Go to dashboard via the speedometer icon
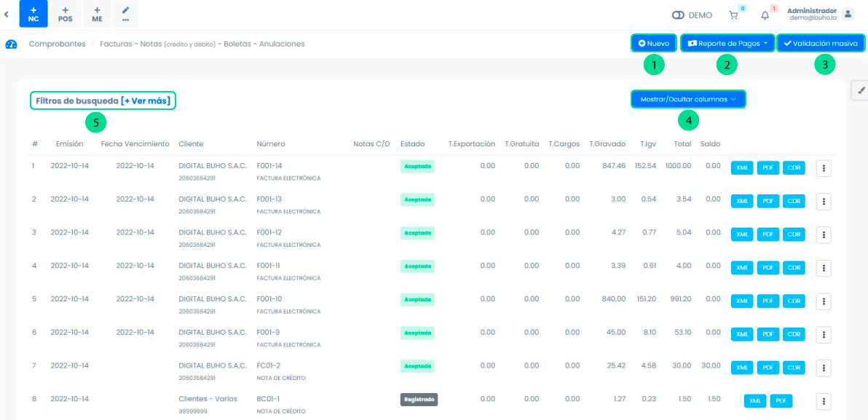Viewport: 868px width, 420px height. click(11, 44)
